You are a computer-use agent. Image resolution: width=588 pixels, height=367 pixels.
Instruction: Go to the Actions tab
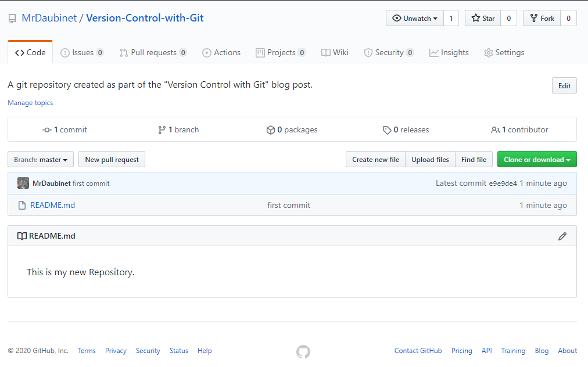[221, 52]
